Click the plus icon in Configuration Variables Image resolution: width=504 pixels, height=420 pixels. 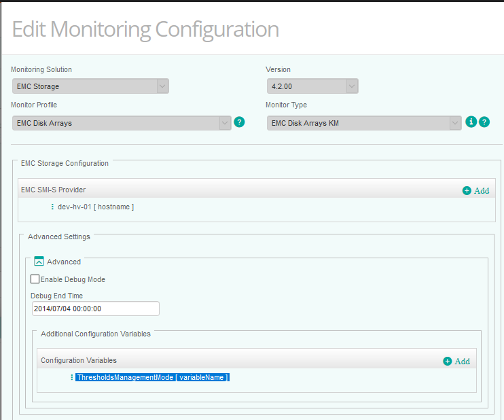pyautogui.click(x=447, y=362)
